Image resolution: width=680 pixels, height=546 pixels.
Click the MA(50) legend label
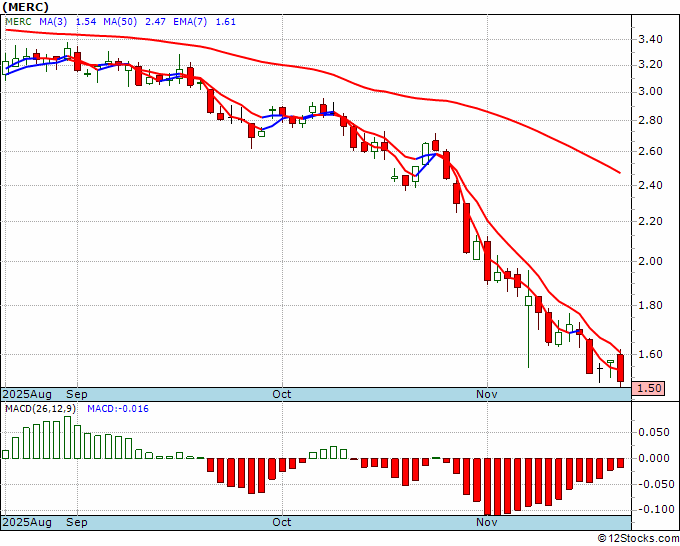(x=120, y=22)
